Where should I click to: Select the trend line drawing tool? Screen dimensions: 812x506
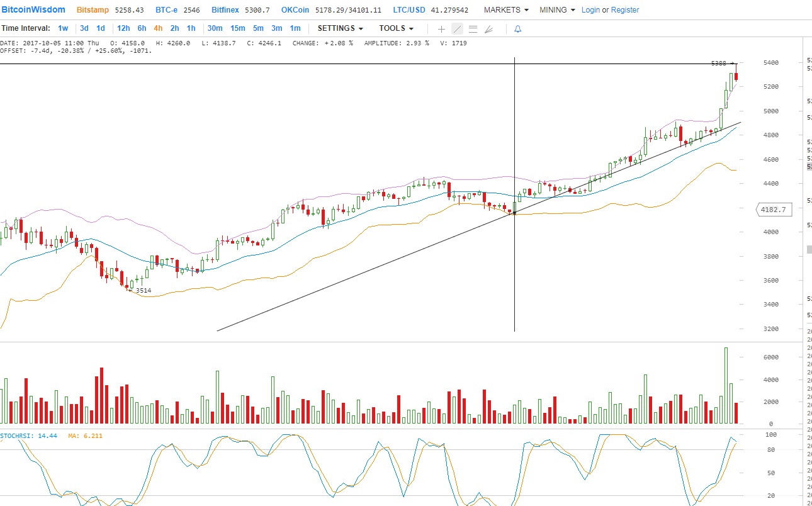coord(457,29)
